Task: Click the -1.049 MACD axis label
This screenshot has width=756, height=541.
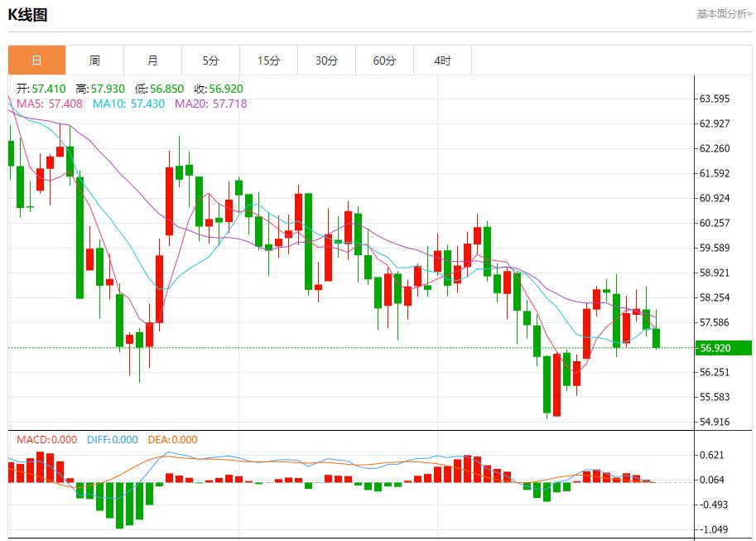Action: [x=714, y=529]
